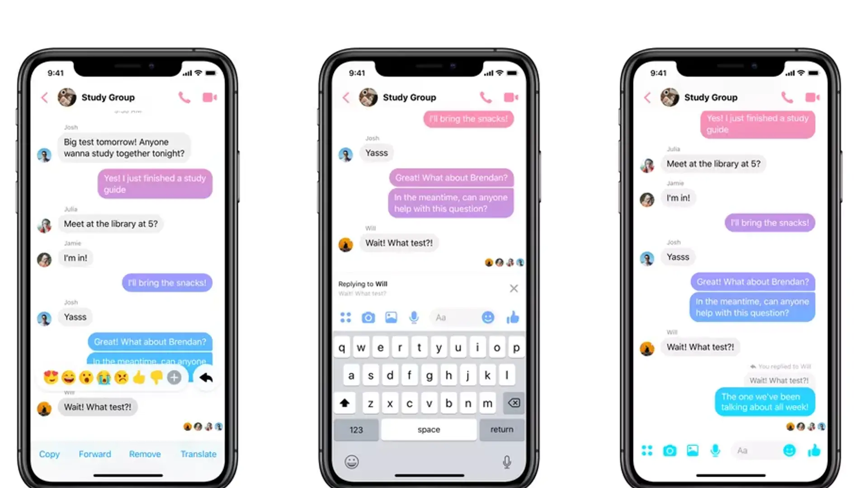Tap the back arrow to previous screen
Viewport: 868px width, 488px height.
(x=45, y=97)
